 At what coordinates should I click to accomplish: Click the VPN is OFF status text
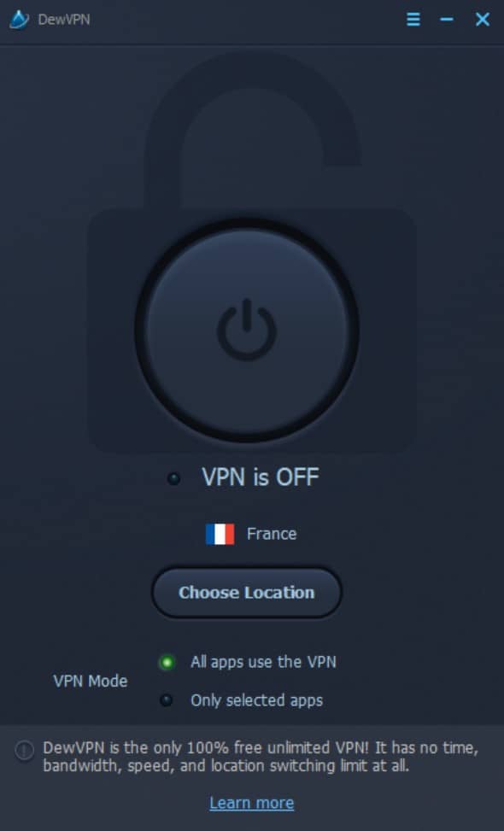[x=261, y=477]
